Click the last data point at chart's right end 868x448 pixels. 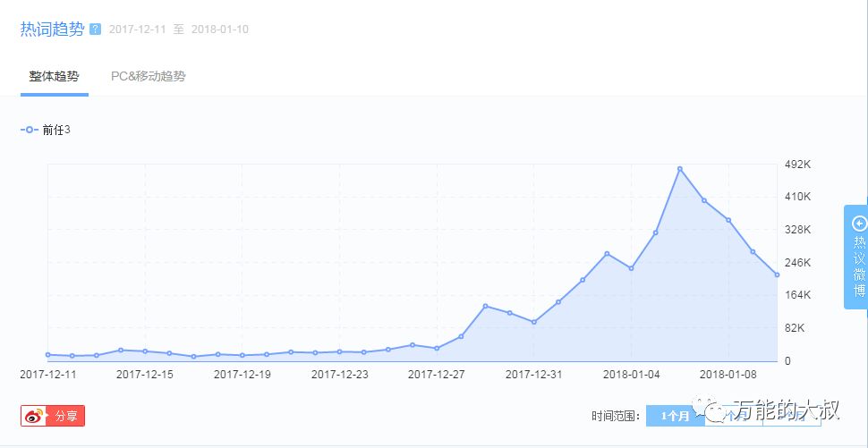777,275
